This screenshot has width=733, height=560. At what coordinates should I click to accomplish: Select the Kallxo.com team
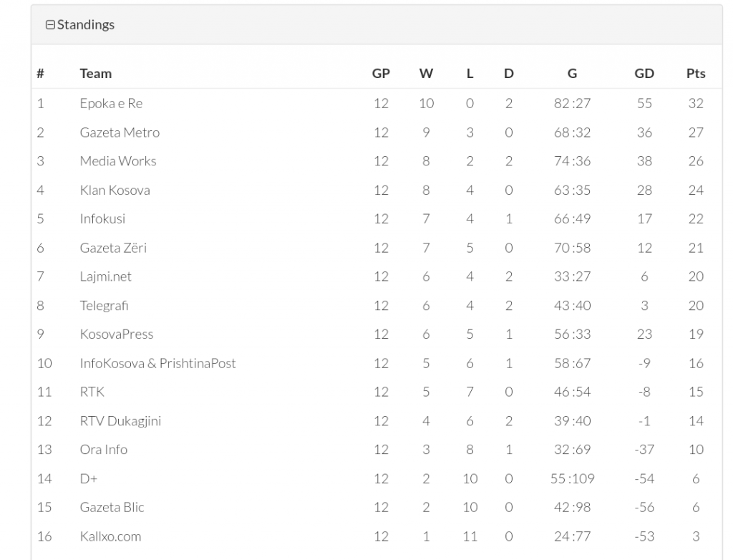click(110, 536)
